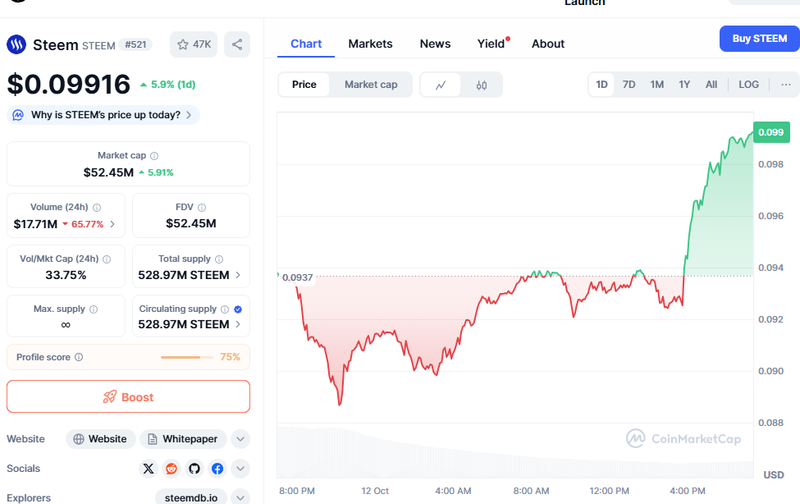Select the line chart icon
800x504 pixels.
441,85
